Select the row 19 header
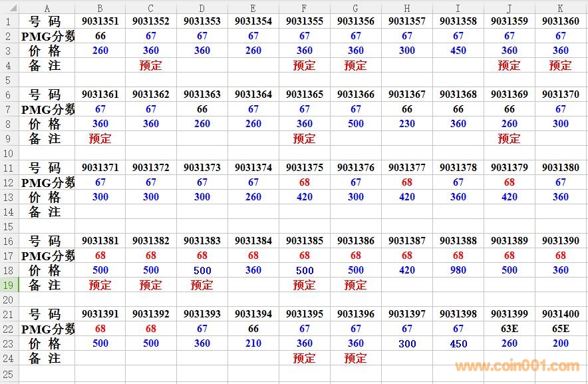 (9, 285)
